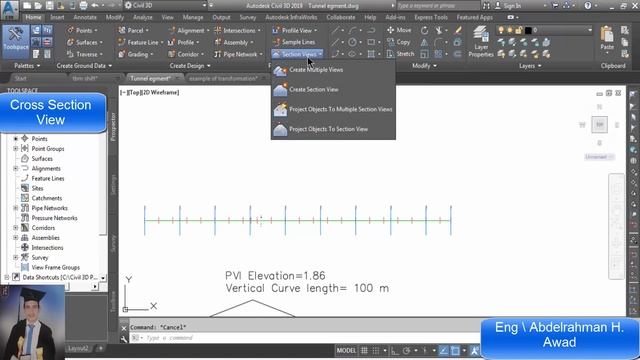Open the Palettes panel button

coord(27,66)
